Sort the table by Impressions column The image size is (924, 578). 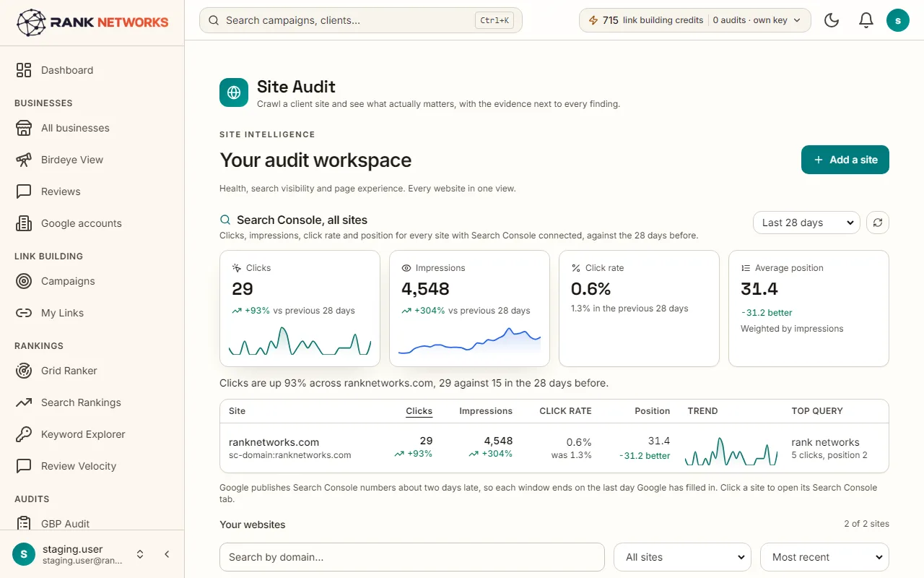(x=486, y=411)
